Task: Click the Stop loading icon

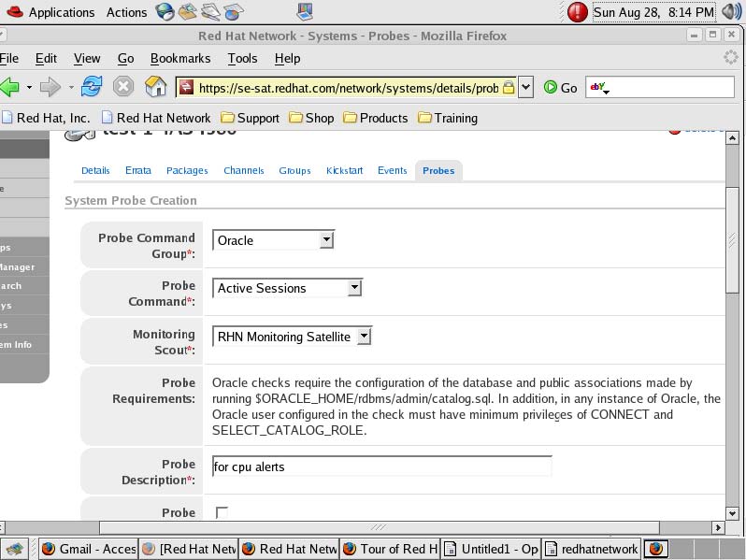Action: [x=123, y=87]
